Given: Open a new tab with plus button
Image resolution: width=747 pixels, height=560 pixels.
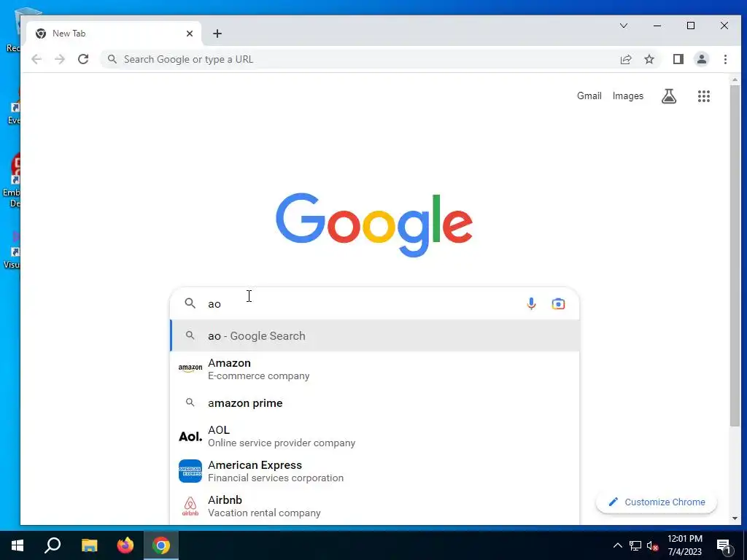Looking at the screenshot, I should pyautogui.click(x=217, y=34).
